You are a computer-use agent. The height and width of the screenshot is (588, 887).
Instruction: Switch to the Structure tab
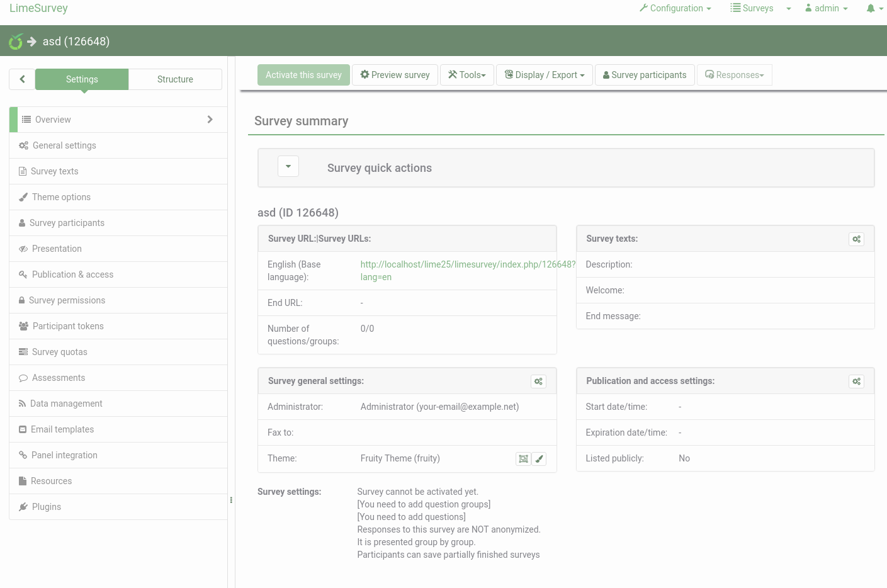[175, 79]
